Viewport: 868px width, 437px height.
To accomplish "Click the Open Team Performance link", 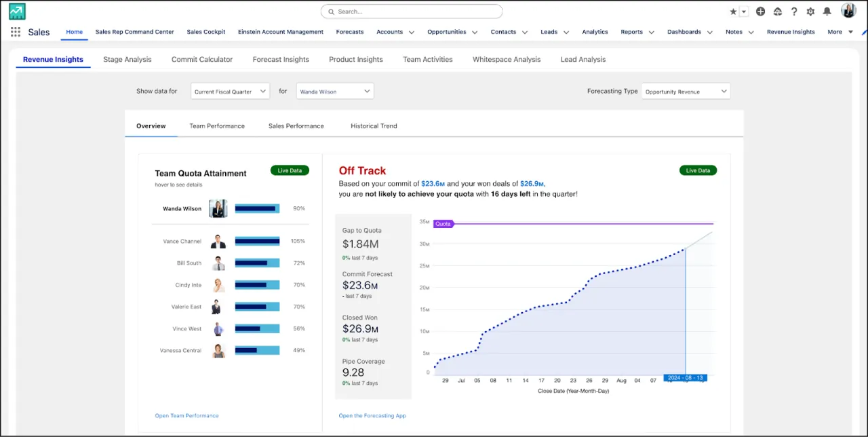I will click(187, 415).
